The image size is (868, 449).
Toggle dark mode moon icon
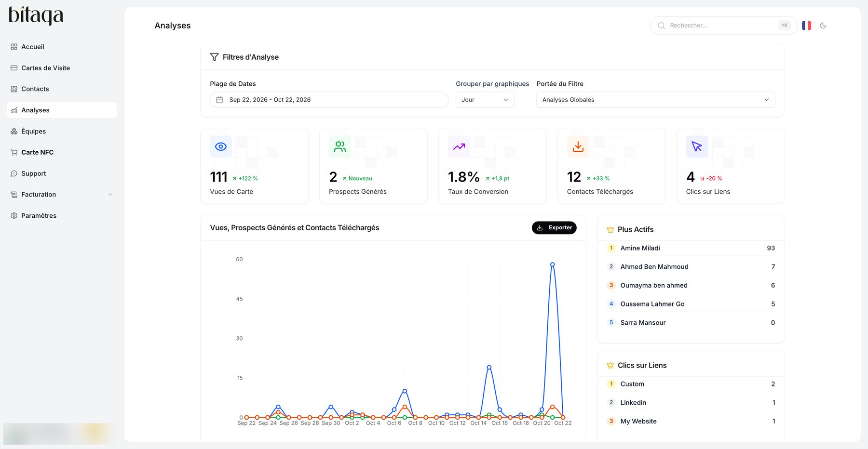coord(823,26)
